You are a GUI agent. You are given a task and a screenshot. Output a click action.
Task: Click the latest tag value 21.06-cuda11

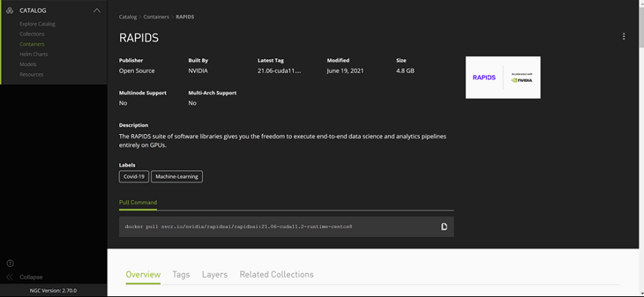(x=280, y=70)
